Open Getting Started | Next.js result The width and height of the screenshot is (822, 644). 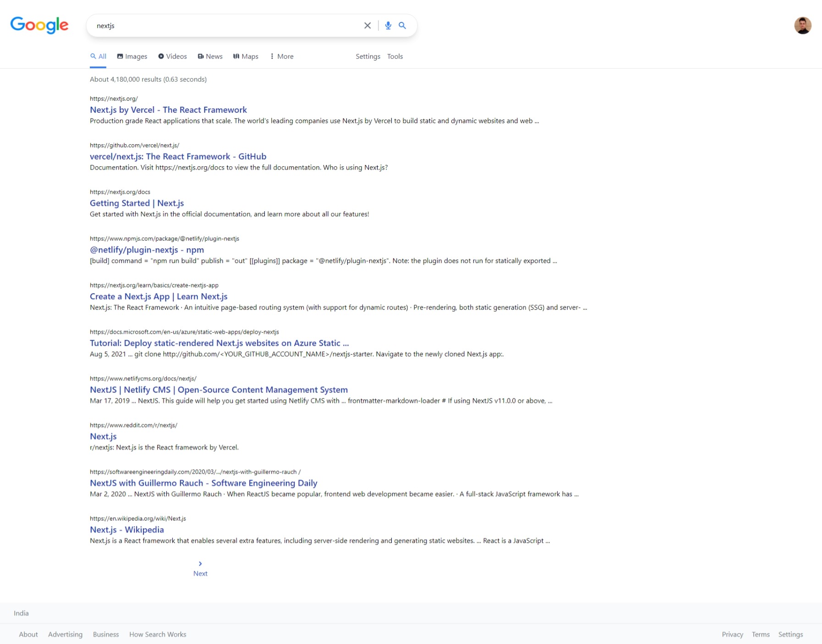point(137,203)
